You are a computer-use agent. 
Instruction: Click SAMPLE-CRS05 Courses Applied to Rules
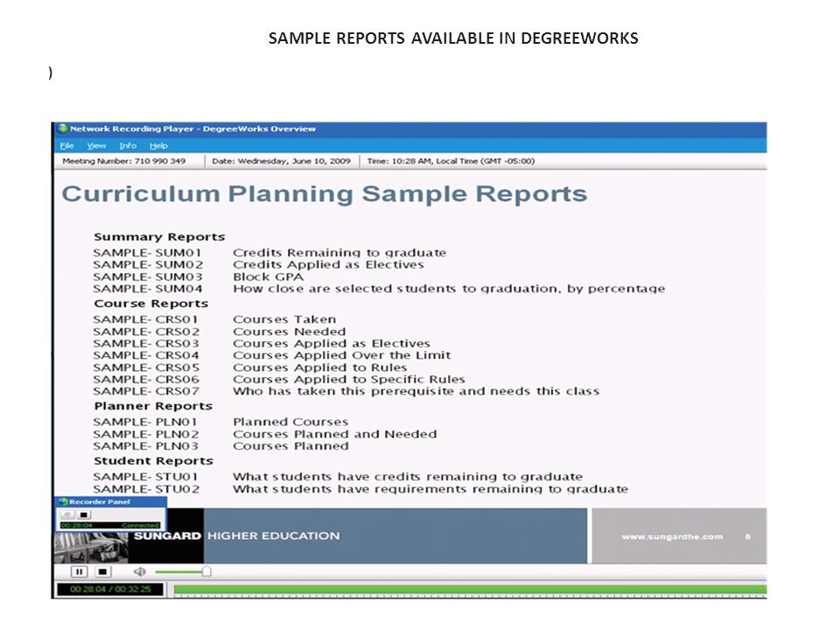click(x=250, y=367)
